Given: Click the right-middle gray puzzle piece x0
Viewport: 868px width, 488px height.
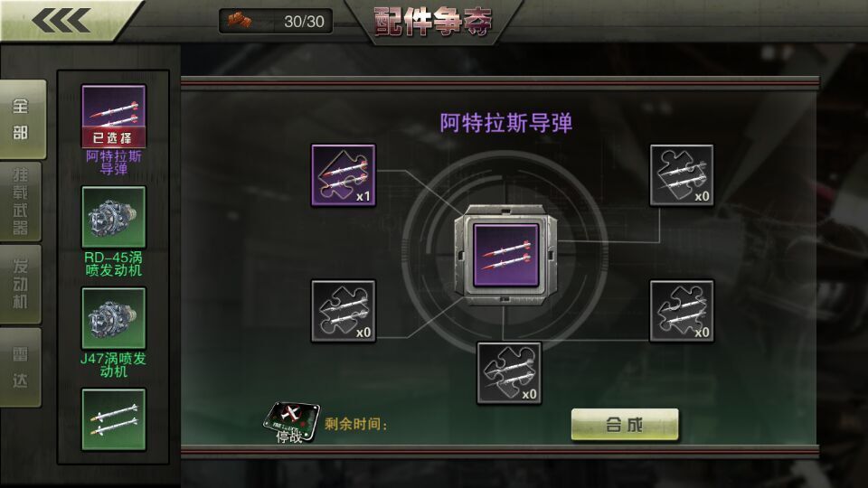Looking at the screenshot, I should coord(682,311).
